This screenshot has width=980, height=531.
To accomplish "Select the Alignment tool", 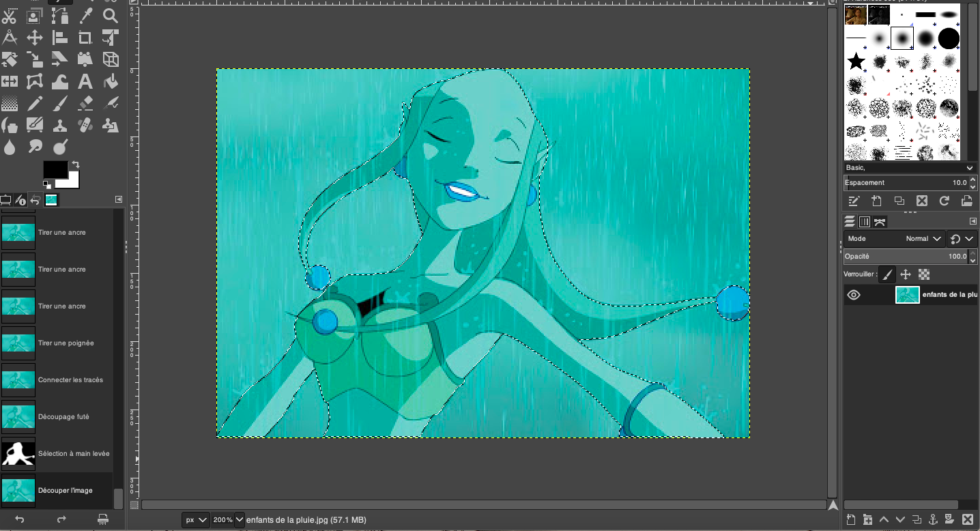I will (60, 38).
